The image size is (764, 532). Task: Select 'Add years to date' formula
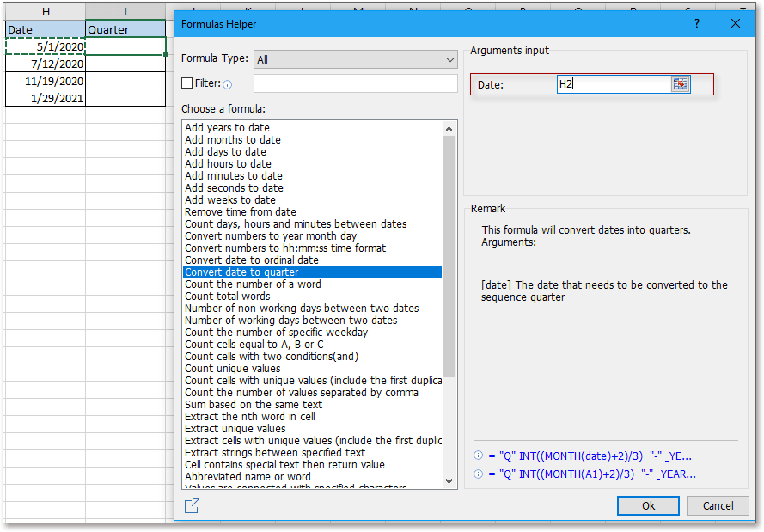227,128
